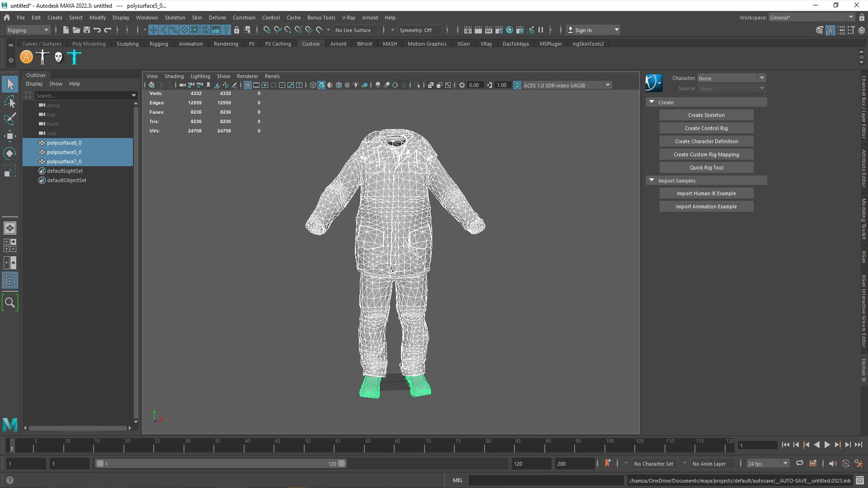Toggle color management in viewport
Screen dimensions: 868x488
(517, 85)
